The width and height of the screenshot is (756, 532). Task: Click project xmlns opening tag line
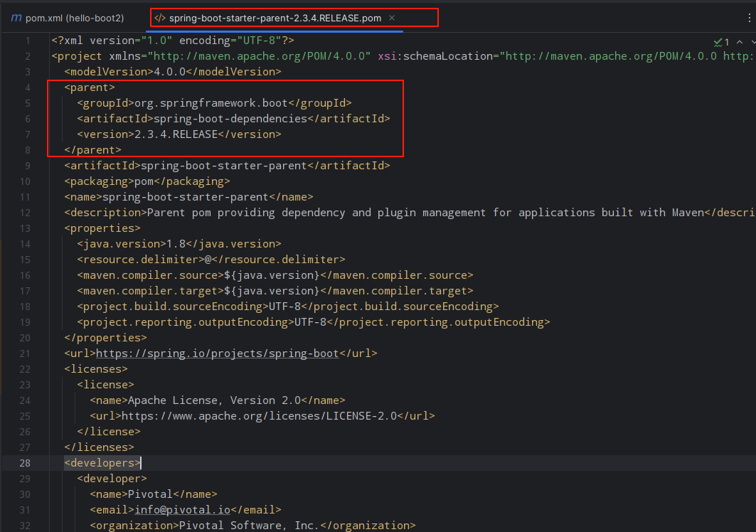403,56
